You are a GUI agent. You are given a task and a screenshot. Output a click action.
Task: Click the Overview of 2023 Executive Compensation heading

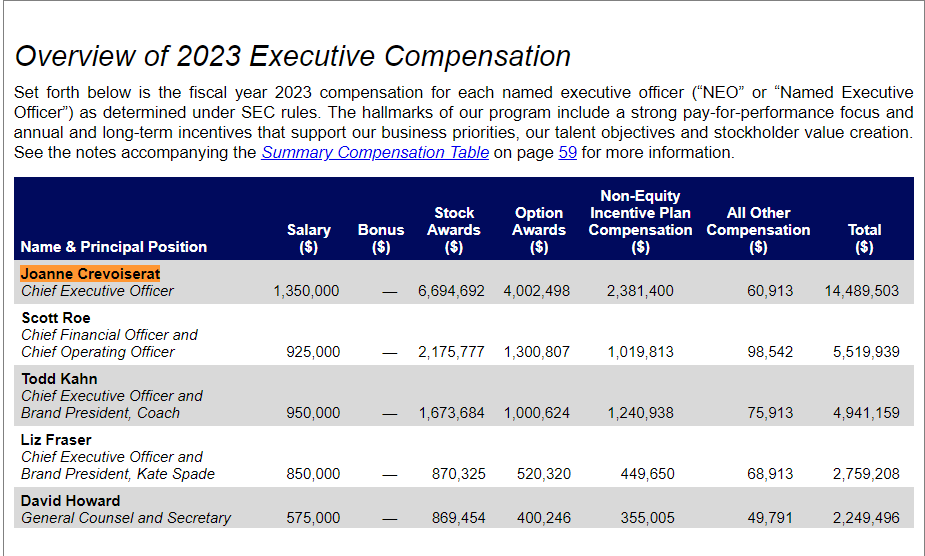pos(293,56)
